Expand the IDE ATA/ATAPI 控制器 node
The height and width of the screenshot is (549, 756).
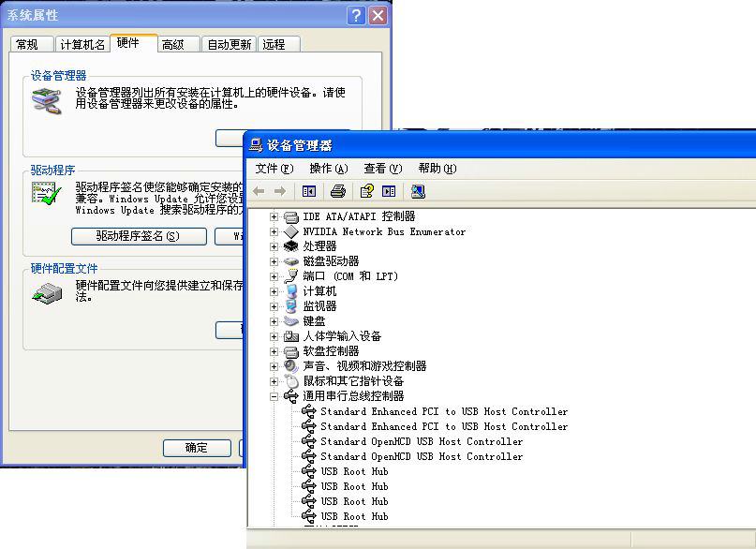click(x=274, y=216)
